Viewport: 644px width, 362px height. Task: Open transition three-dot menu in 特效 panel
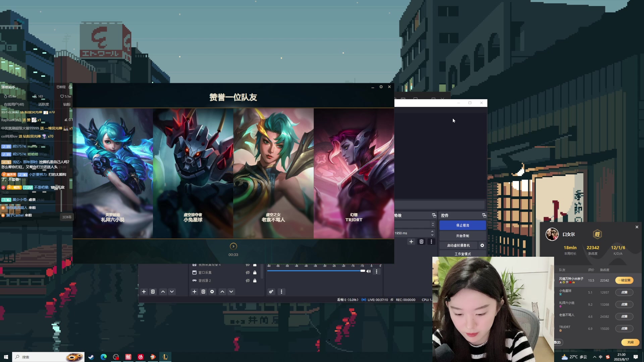[x=431, y=242]
